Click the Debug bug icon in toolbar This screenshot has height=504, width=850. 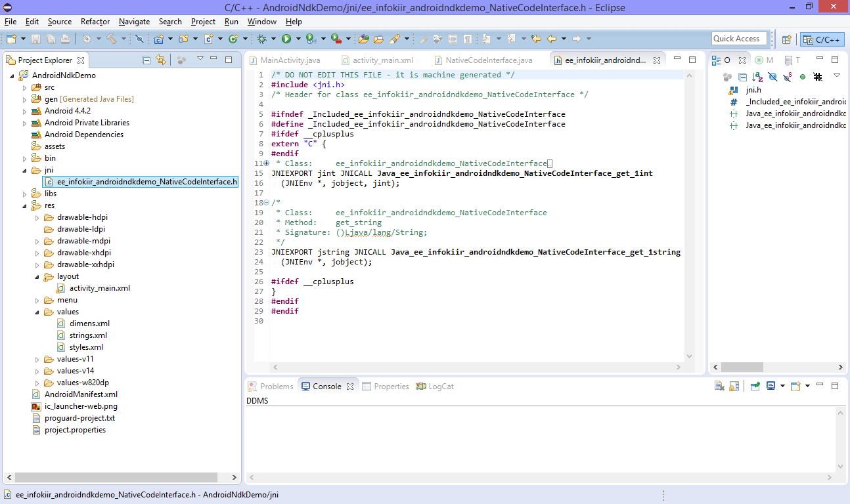[261, 39]
